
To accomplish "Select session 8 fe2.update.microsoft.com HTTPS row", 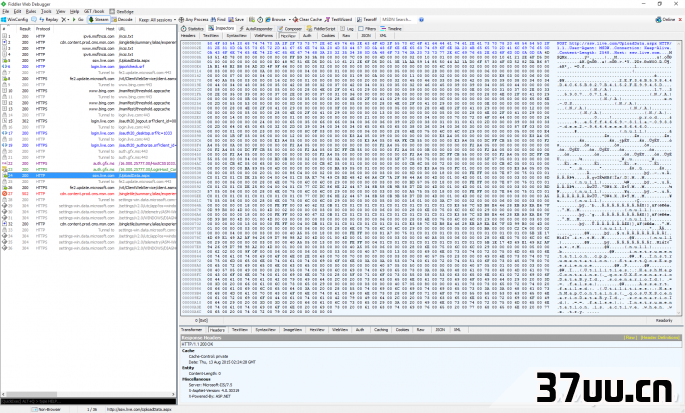I will coord(89,79).
